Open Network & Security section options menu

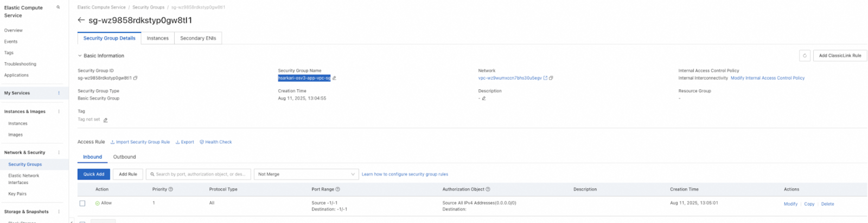tap(59, 153)
